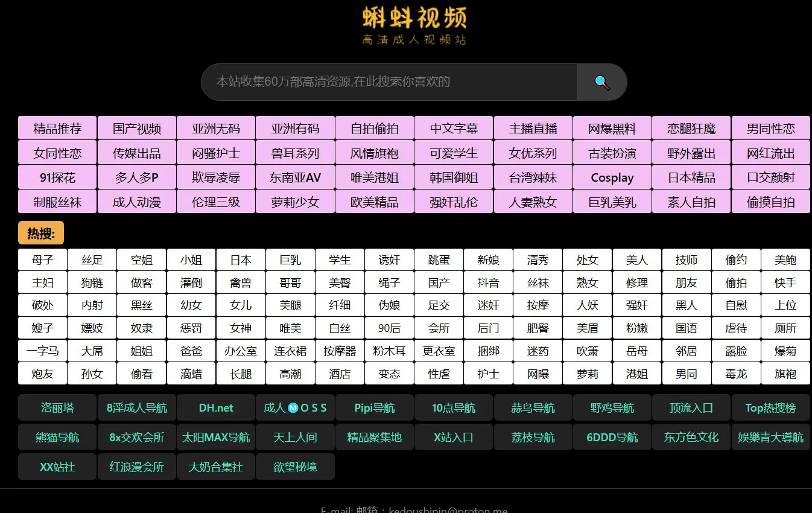This screenshot has height=513, width=812.
Task: Go to the 主播直播 category
Action: coord(533,129)
